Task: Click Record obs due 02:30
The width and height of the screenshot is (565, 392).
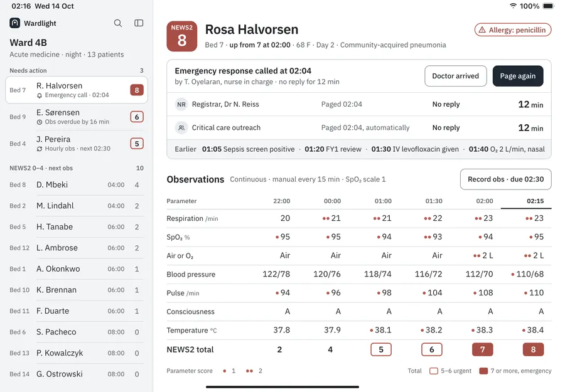Action: [x=505, y=179]
